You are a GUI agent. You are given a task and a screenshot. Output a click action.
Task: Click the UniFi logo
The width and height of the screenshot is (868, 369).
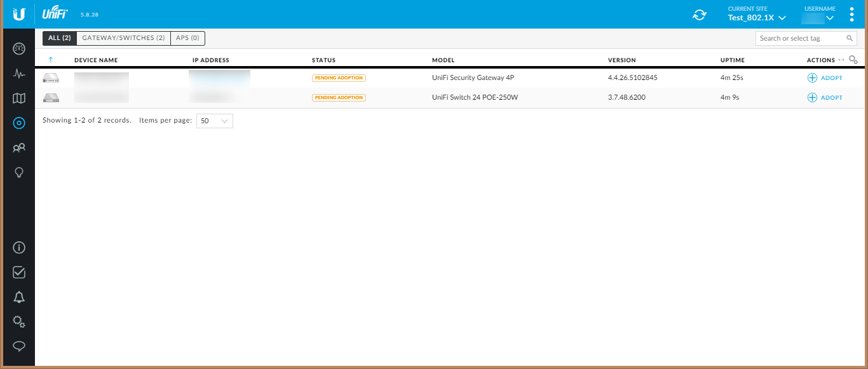(x=55, y=14)
